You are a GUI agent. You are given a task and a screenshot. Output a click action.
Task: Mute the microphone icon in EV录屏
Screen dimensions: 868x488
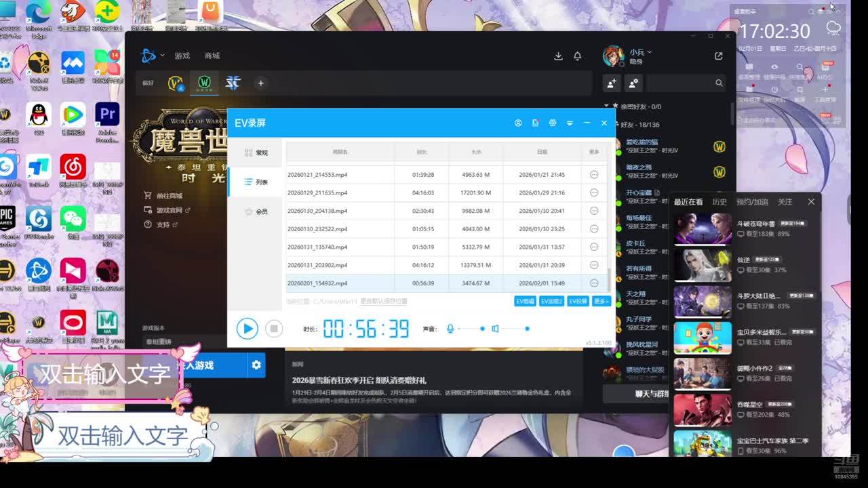[x=450, y=329]
